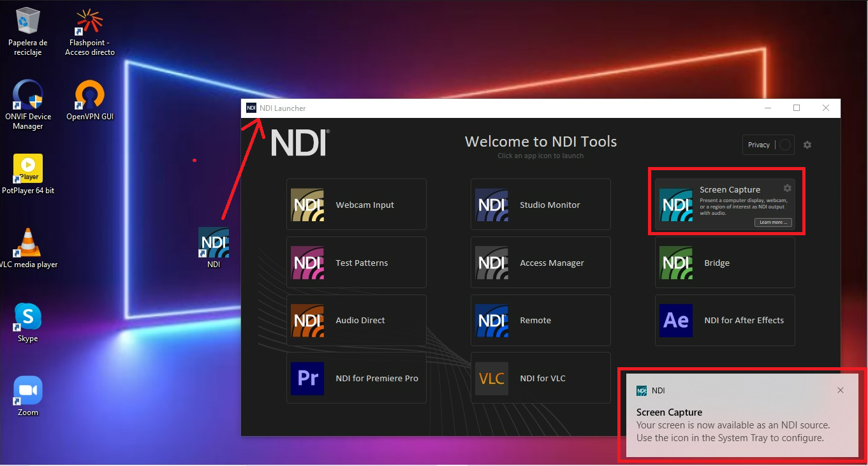
Task: Launch Studio Monitor
Action: click(x=540, y=204)
